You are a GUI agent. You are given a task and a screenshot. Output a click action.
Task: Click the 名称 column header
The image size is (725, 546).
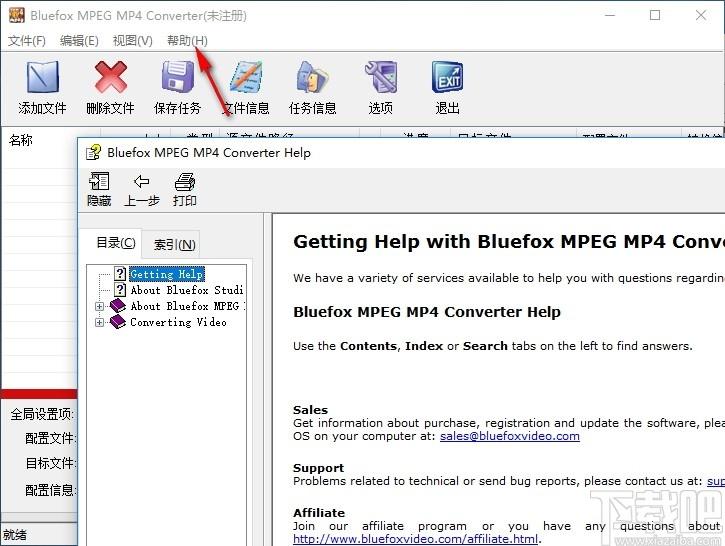[x=21, y=140]
